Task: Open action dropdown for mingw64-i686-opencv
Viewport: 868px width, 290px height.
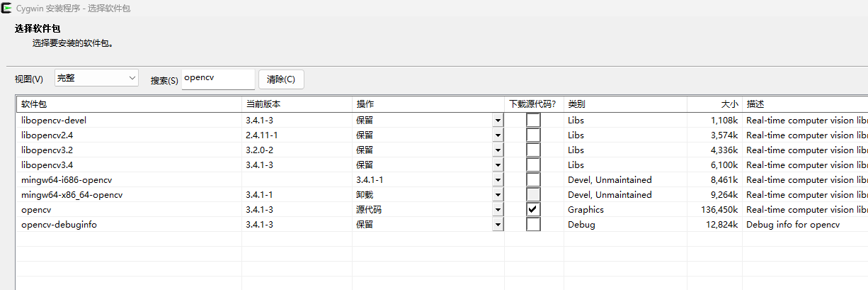Action: pyautogui.click(x=498, y=180)
